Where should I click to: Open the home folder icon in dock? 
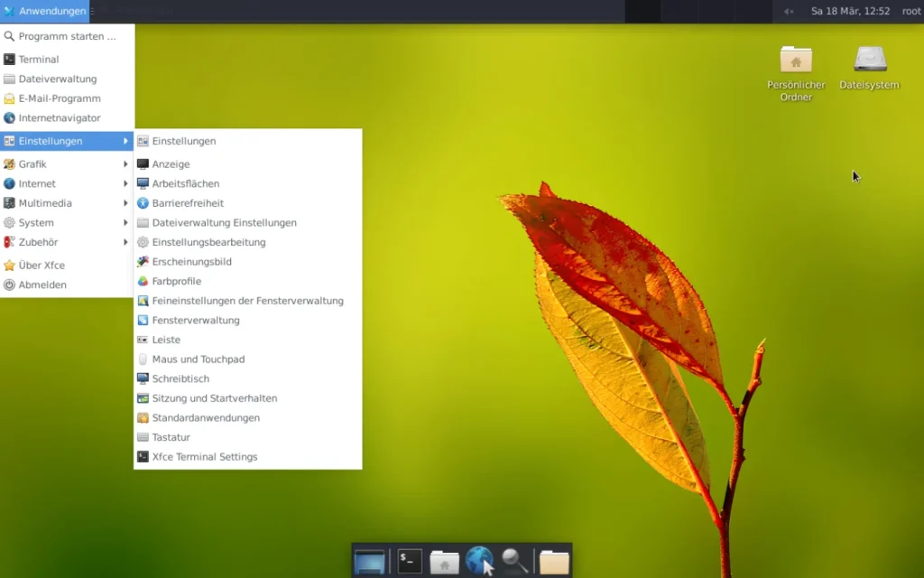(x=444, y=558)
